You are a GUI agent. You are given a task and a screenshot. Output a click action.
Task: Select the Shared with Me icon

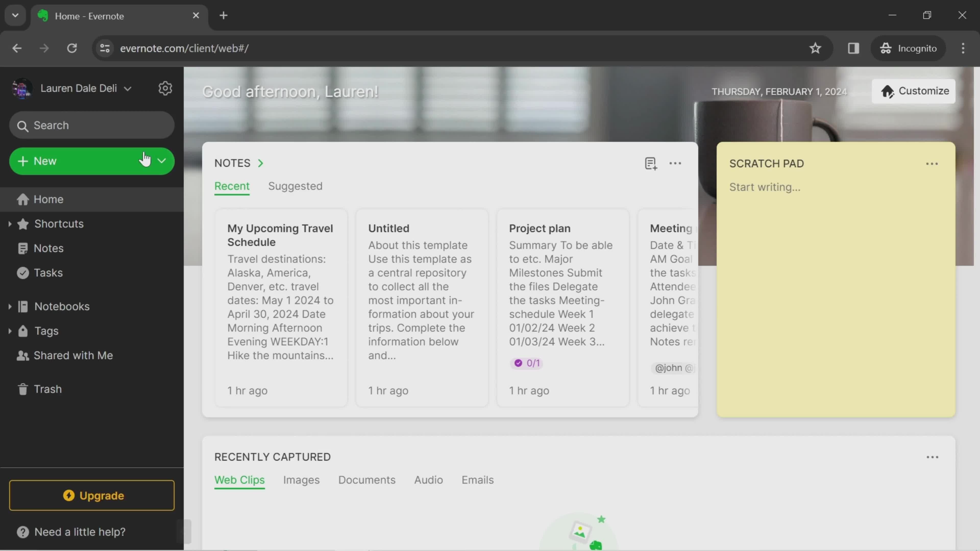(22, 355)
